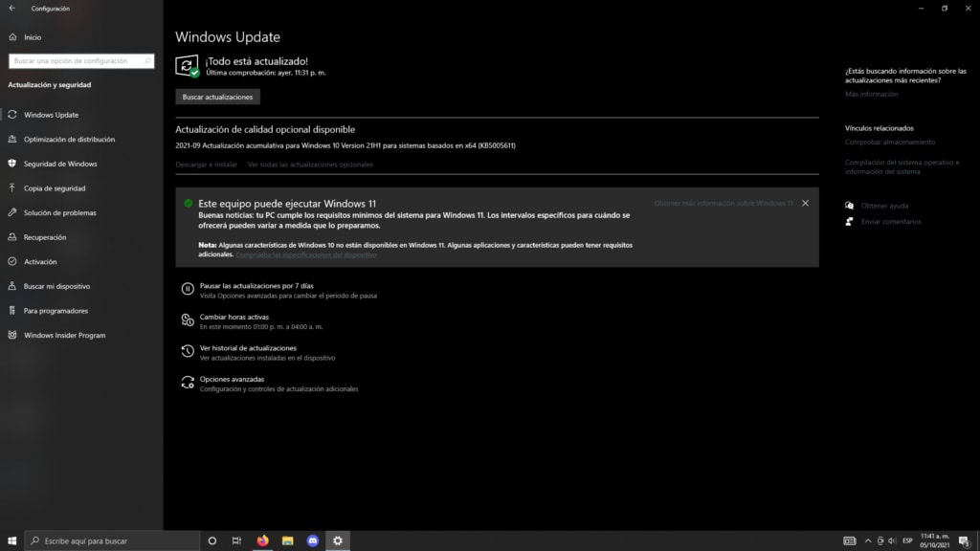Dismiss the Windows 11 banner with X
Image resolution: width=980 pixels, height=551 pixels.
point(805,203)
